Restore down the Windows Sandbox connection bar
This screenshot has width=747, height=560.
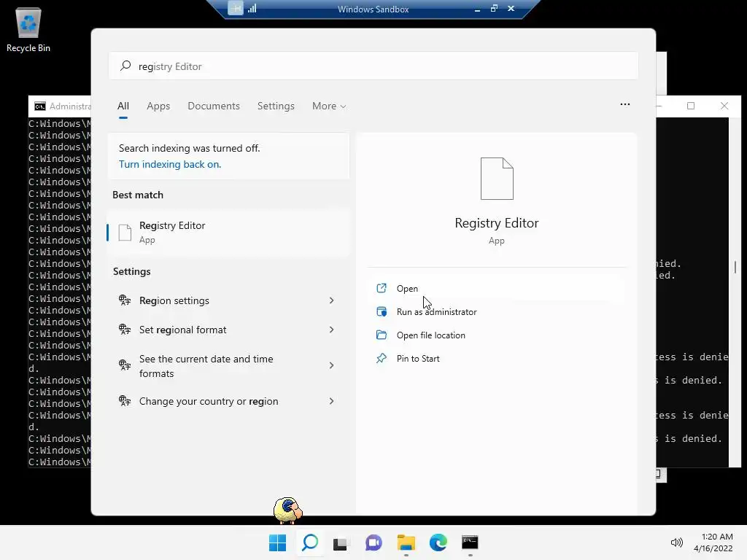click(x=494, y=8)
